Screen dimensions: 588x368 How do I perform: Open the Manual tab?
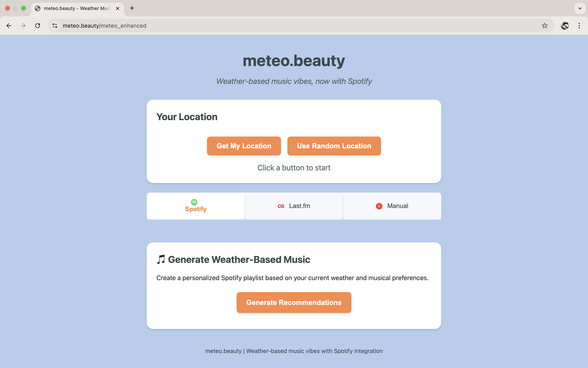[392, 206]
